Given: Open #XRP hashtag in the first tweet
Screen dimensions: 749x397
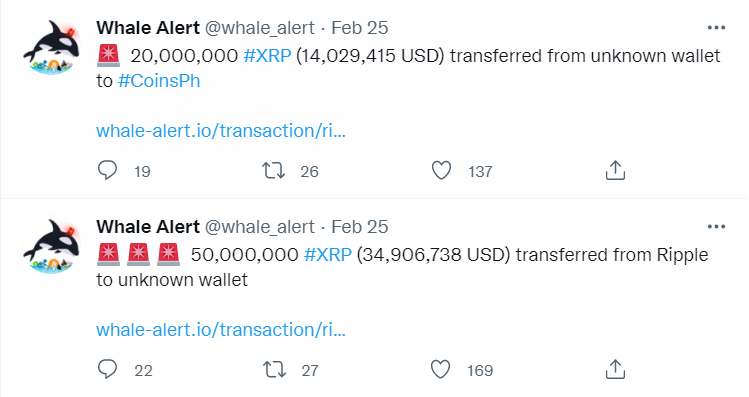Looking at the screenshot, I should point(267,56).
